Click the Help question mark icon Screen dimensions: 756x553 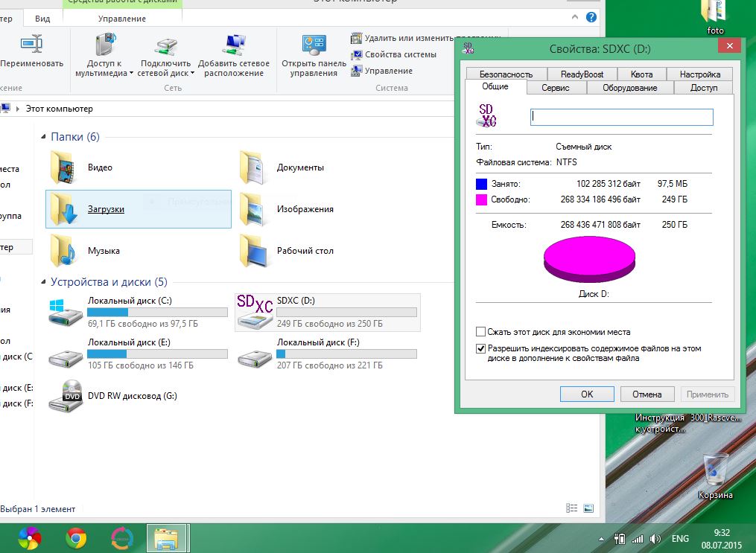click(x=591, y=17)
